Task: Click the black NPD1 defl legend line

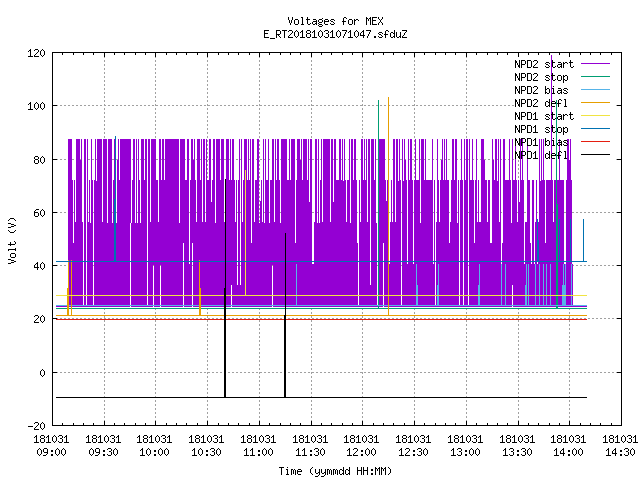Action: coord(596,155)
